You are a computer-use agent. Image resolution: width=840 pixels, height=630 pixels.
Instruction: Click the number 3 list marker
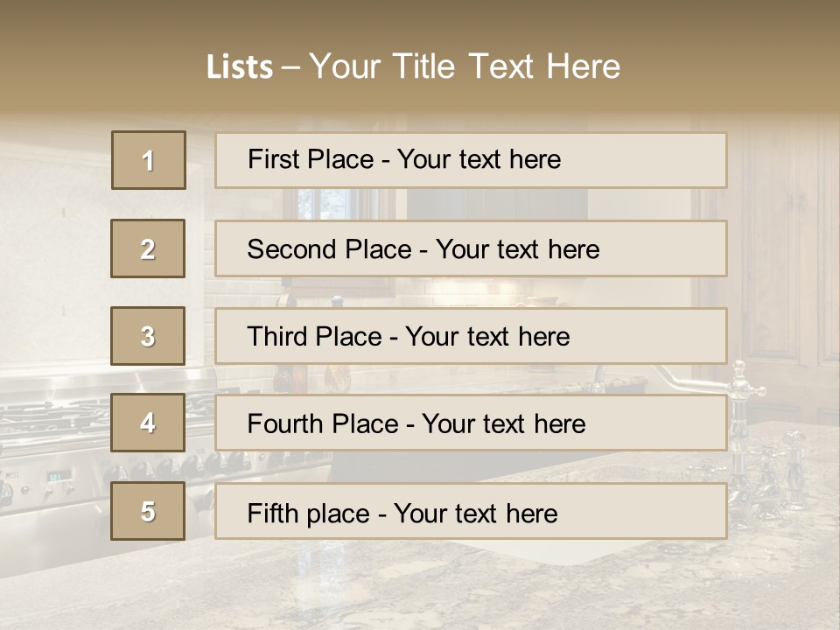tap(148, 336)
